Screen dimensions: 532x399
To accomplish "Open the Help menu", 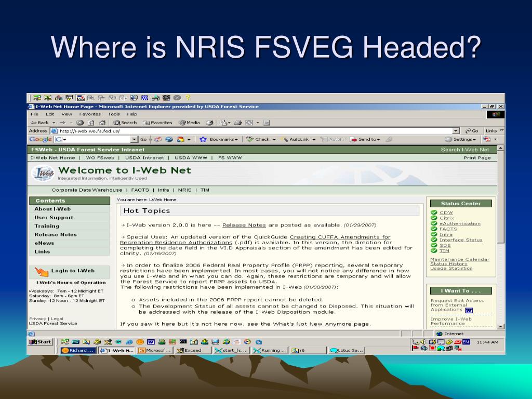I will [132, 114].
